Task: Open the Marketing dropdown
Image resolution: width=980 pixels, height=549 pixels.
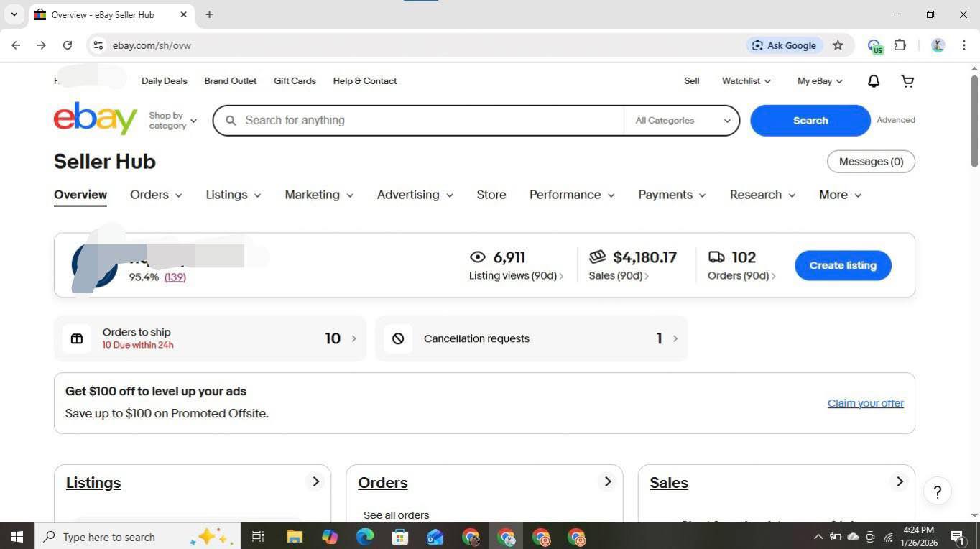Action: pos(319,195)
